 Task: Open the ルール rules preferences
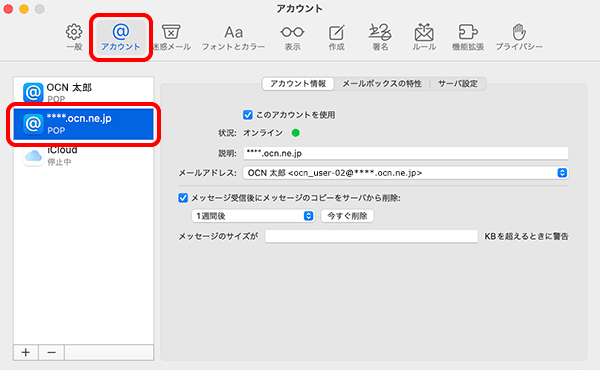click(x=424, y=37)
